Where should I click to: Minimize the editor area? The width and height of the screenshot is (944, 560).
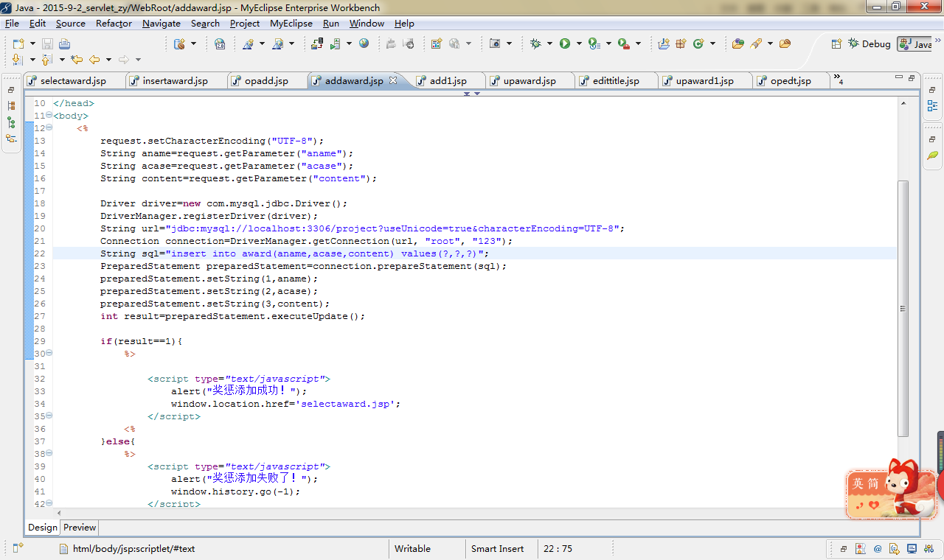899,77
